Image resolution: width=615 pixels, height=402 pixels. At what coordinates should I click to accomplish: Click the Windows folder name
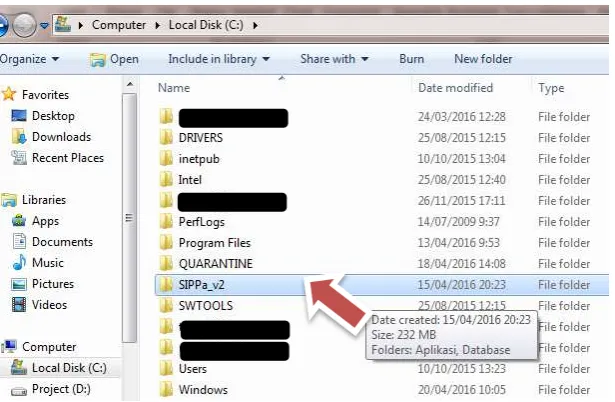pos(203,390)
